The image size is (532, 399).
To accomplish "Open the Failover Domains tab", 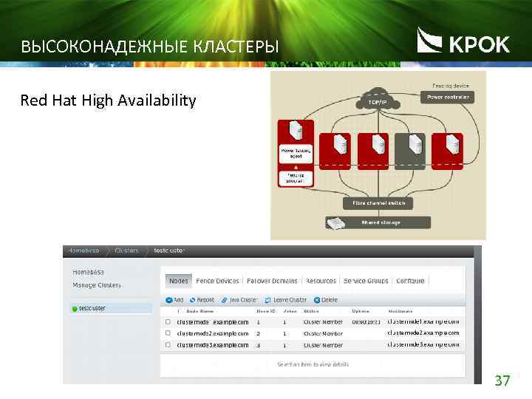I will pyautogui.click(x=272, y=281).
